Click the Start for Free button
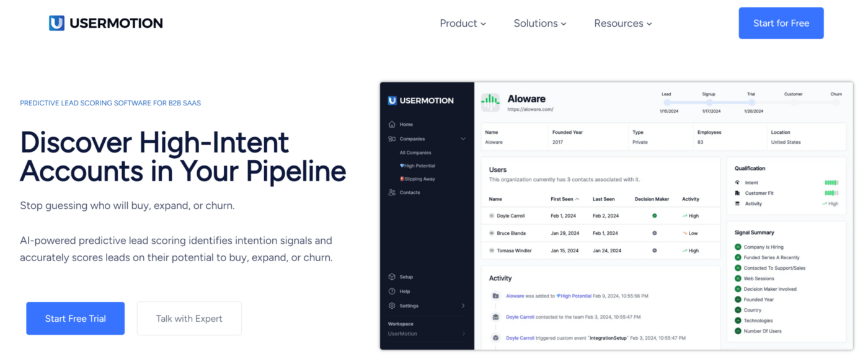 781,23
